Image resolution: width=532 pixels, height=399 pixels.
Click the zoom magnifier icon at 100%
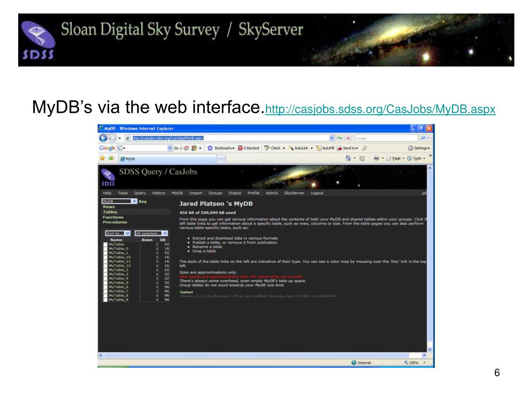(x=406, y=363)
